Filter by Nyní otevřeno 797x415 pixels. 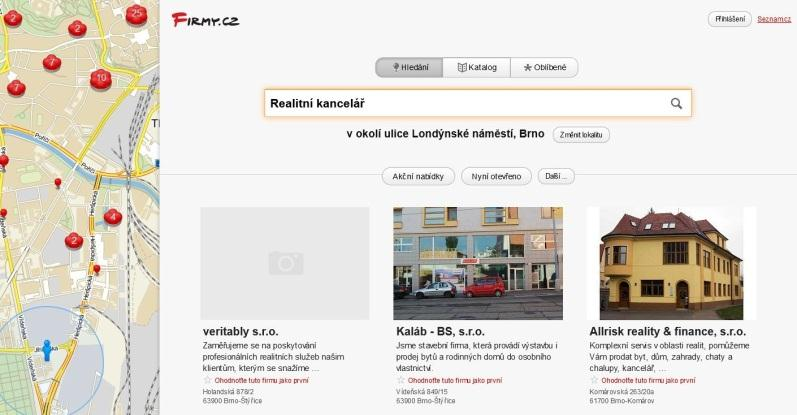point(496,176)
